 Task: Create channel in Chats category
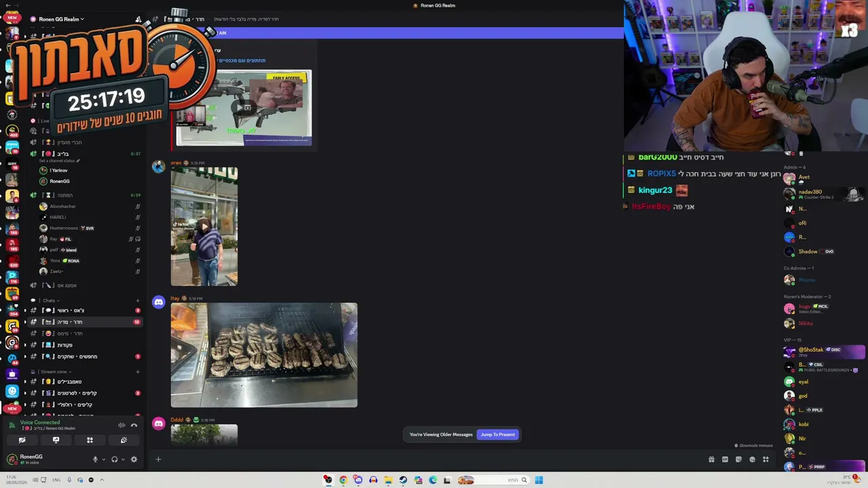[x=138, y=300]
